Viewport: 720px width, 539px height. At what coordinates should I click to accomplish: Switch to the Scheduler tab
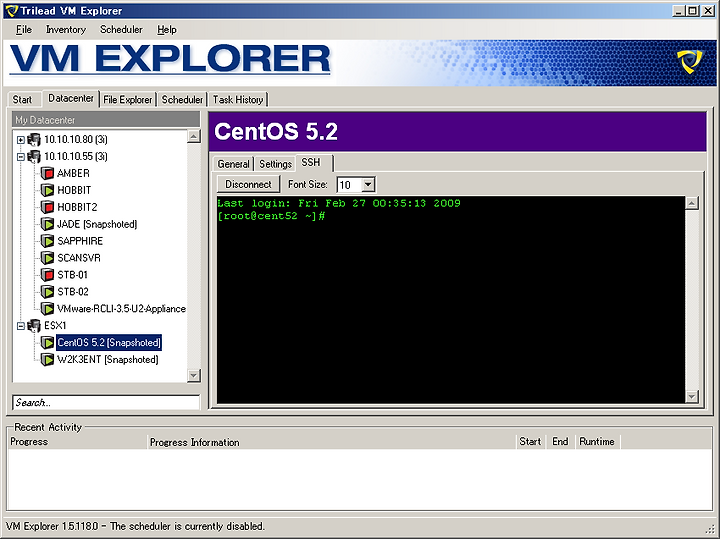182,100
